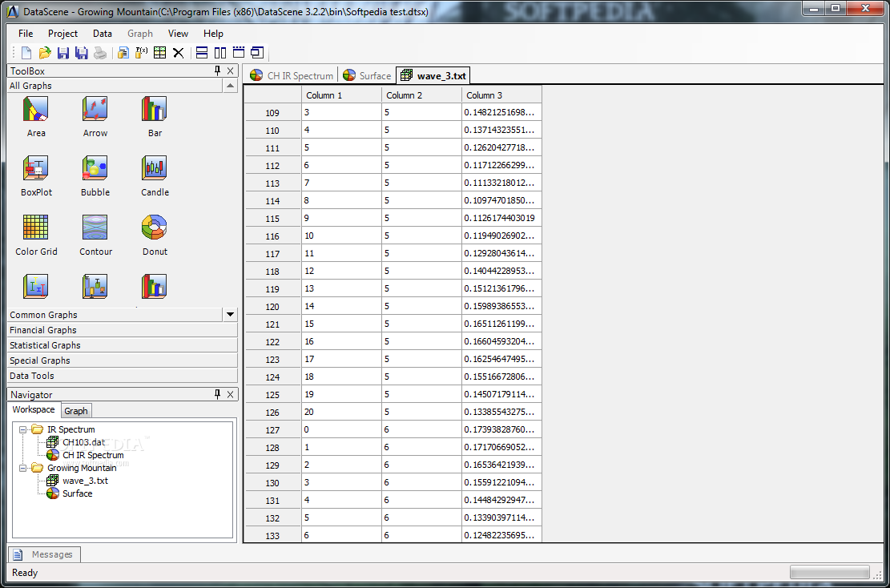Image resolution: width=890 pixels, height=588 pixels.
Task: Click the status bar progress indicator
Action: tap(830, 572)
